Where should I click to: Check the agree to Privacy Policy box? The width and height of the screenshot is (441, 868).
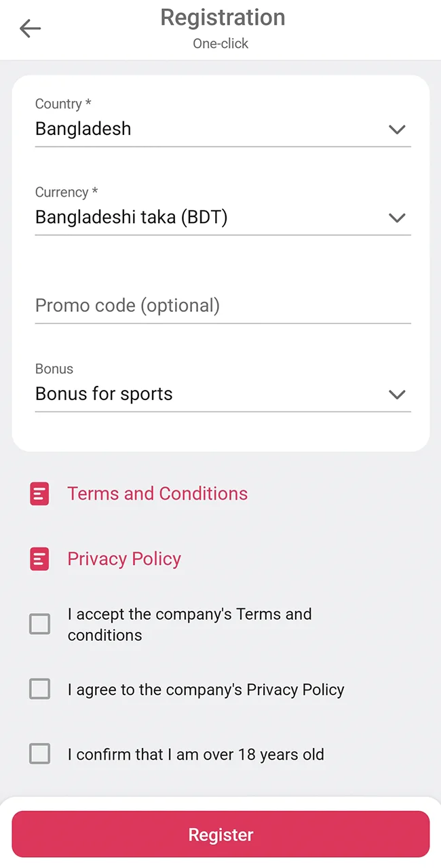click(x=39, y=689)
